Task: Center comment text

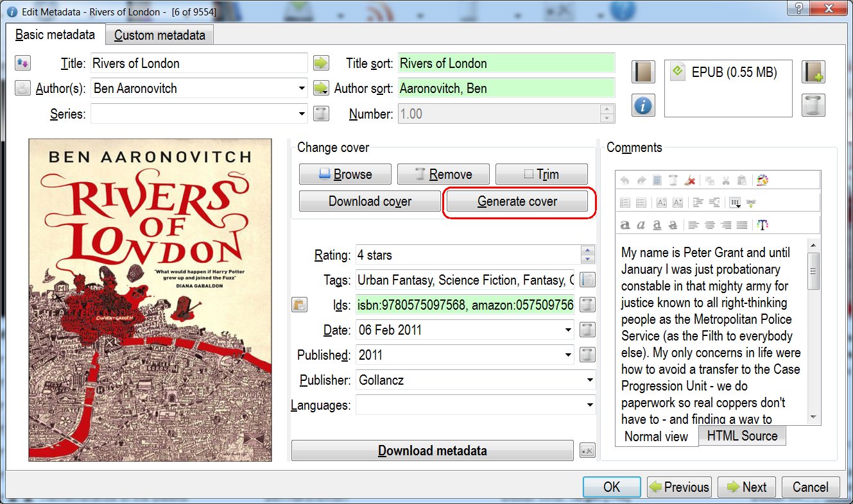Action: tap(709, 225)
